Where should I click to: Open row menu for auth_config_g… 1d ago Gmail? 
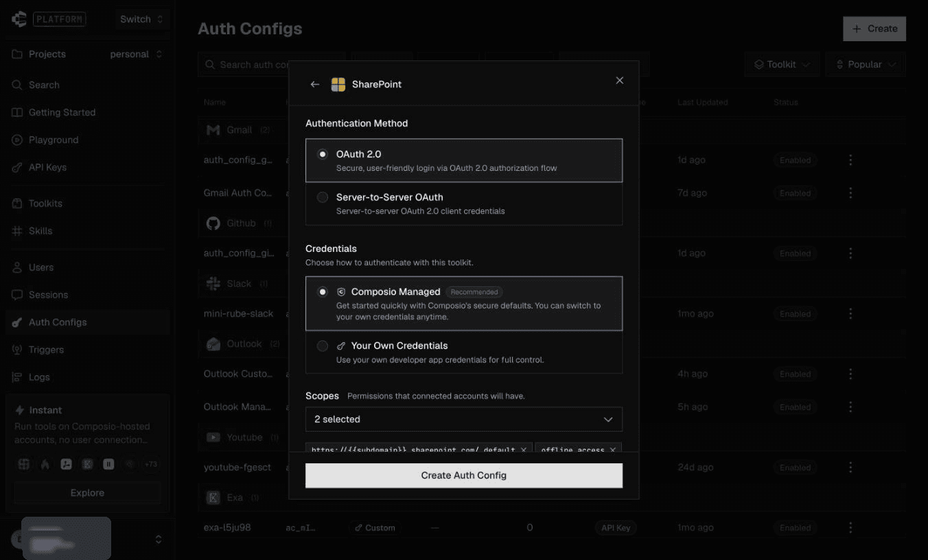pyautogui.click(x=850, y=160)
